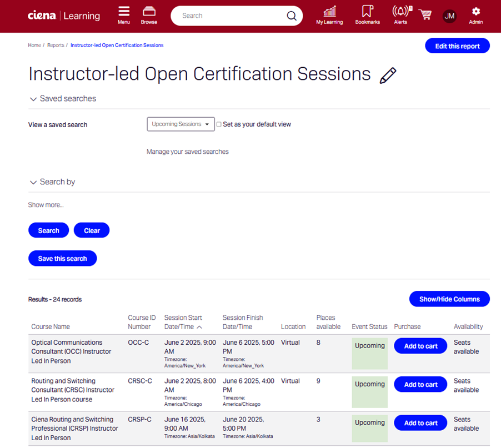This screenshot has height=448, width=501.
Task: Expand Show more... search options
Action: 46,205
